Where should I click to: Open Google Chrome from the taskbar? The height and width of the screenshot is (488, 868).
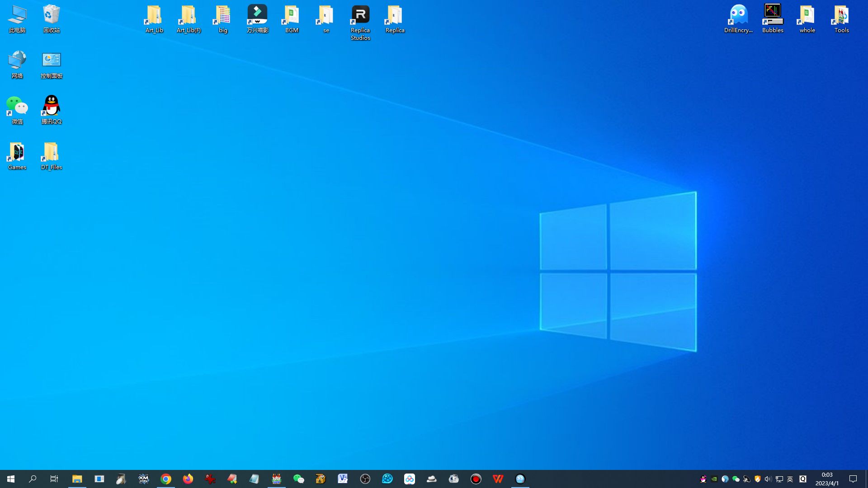pyautogui.click(x=166, y=479)
